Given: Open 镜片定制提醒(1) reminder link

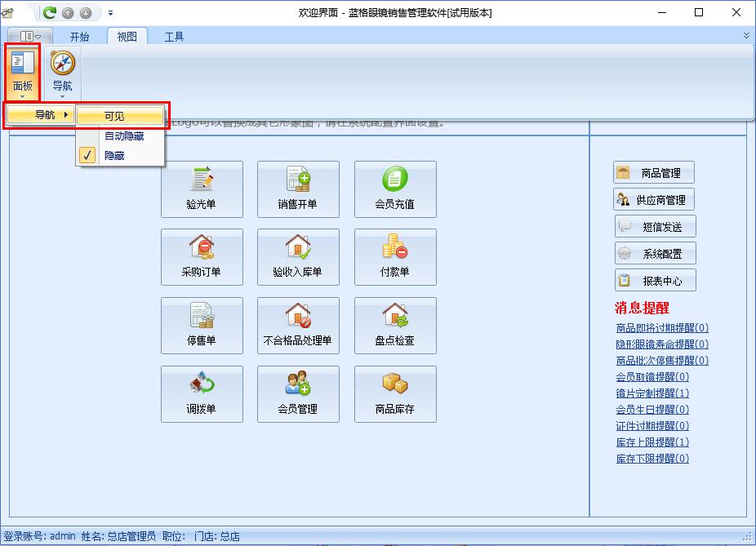Looking at the screenshot, I should [652, 393].
